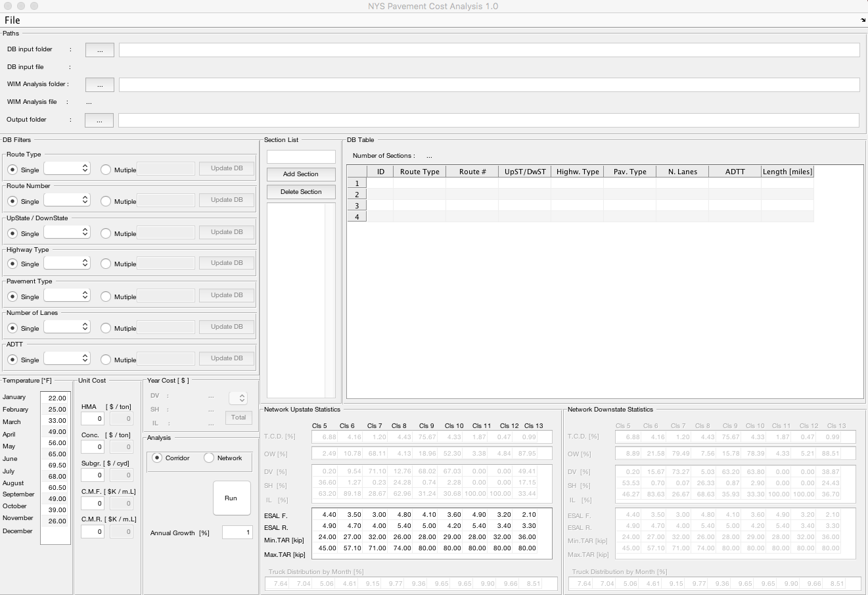868x595 pixels.
Task: Click the Length [miles] column header
Action: 788,172
